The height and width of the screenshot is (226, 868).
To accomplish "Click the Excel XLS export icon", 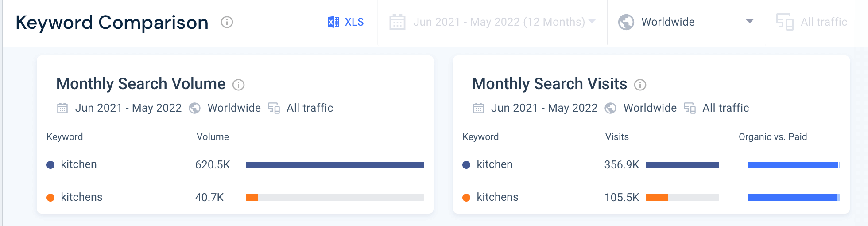I will pyautogui.click(x=333, y=22).
